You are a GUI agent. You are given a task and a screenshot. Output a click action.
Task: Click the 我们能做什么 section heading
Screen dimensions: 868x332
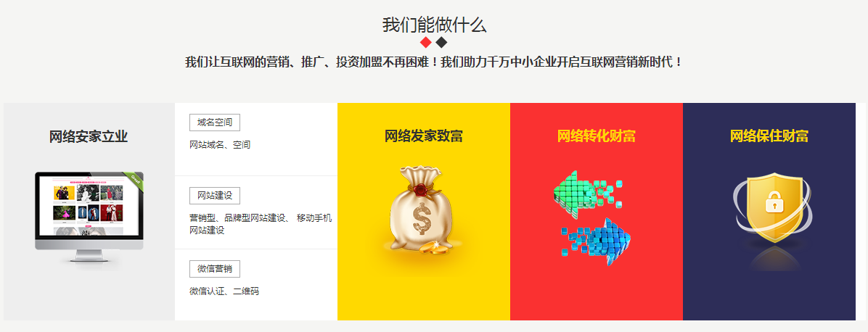coord(435,25)
